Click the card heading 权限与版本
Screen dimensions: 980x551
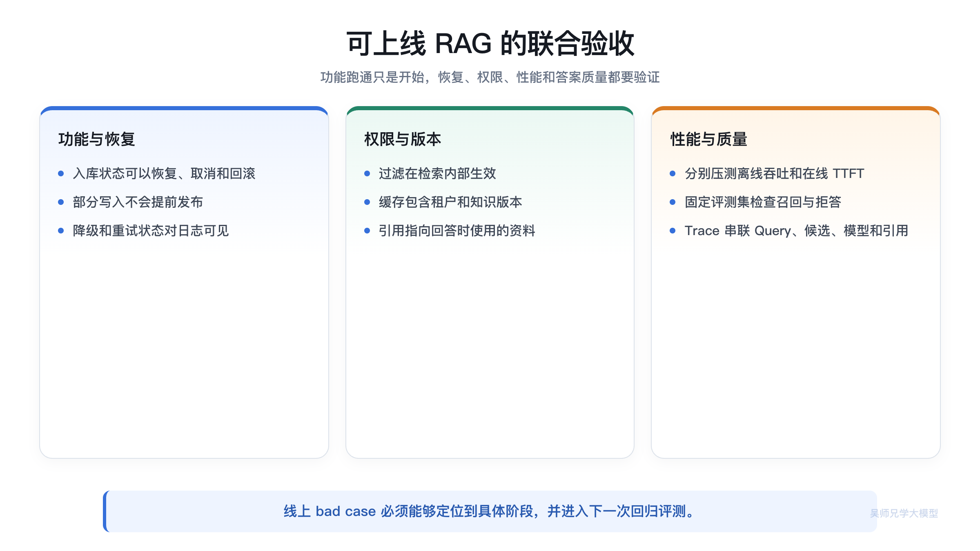tap(403, 139)
